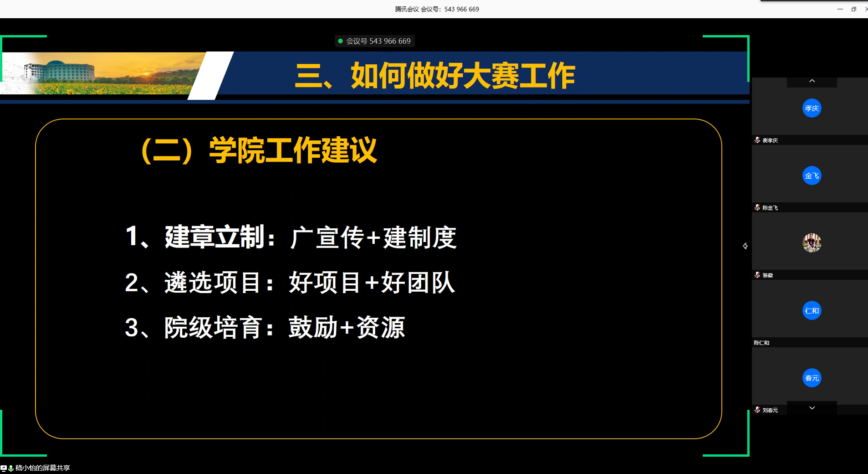Restore down the Tencent Meeting window
Screen dimensions: 868x474
pos(853,9)
